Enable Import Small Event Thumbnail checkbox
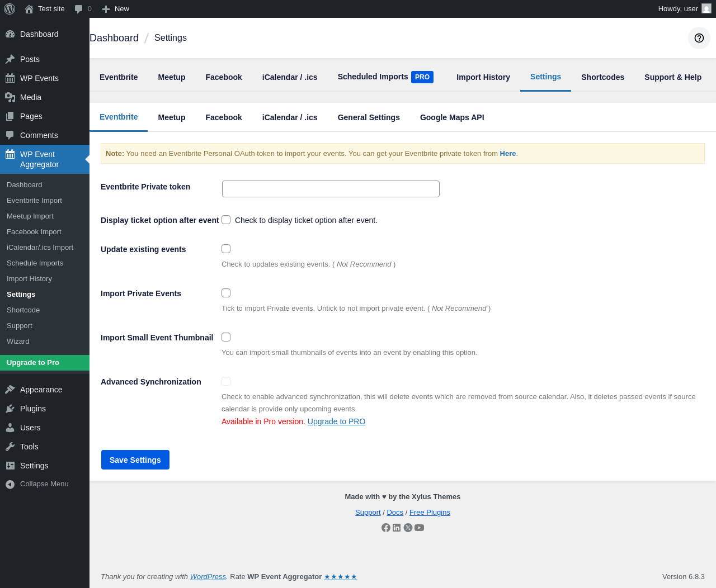This screenshot has width=716, height=588. point(226,337)
